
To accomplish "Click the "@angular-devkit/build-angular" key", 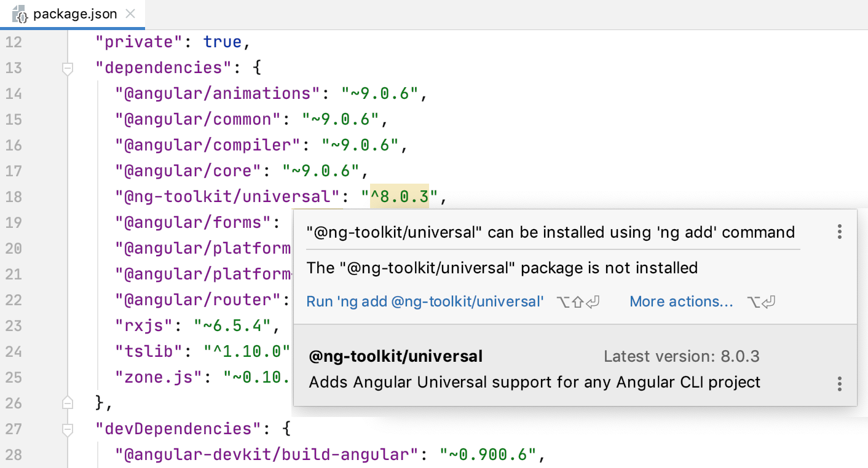I will click(266, 454).
